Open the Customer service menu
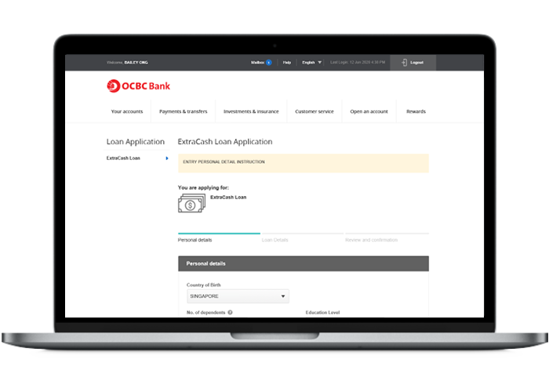Viewport: 549px width, 392px height. (314, 111)
